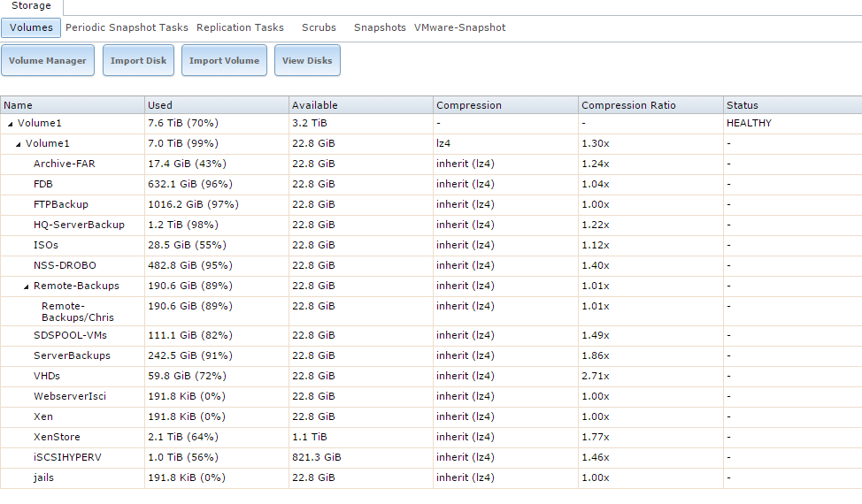Select the jails dataset
The image size is (862, 504).
43,477
